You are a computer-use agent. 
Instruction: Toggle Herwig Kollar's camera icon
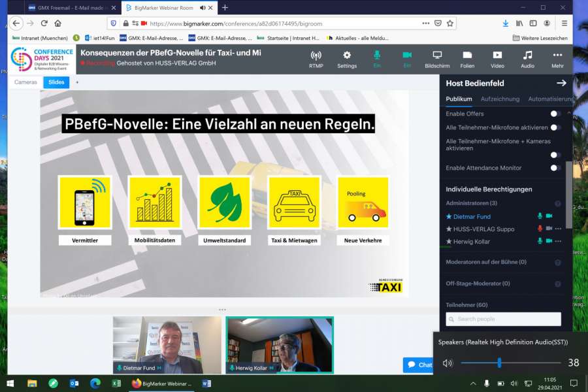pos(549,241)
